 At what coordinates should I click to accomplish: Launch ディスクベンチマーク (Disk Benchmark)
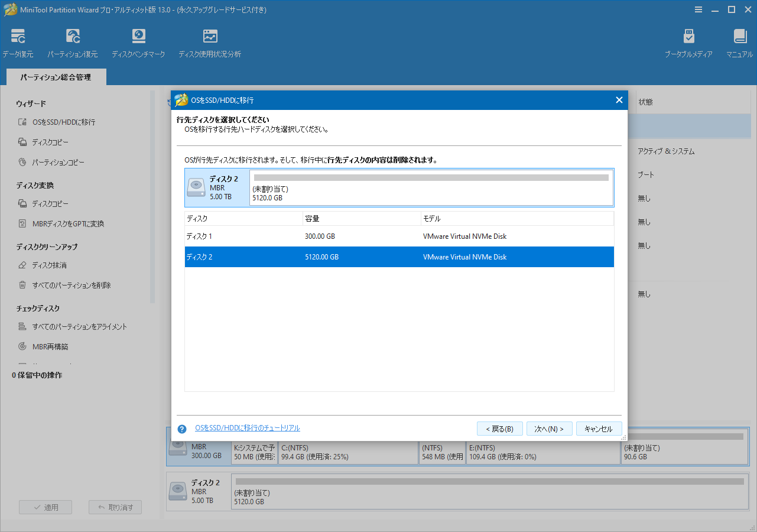pos(138,41)
